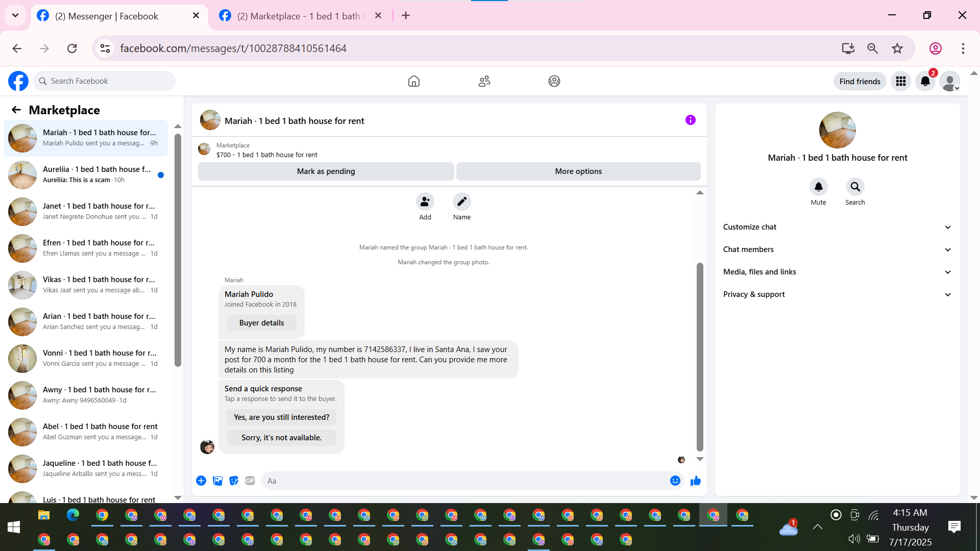Click the Mark as pending button
The height and width of the screenshot is (551, 980).
pos(326,171)
